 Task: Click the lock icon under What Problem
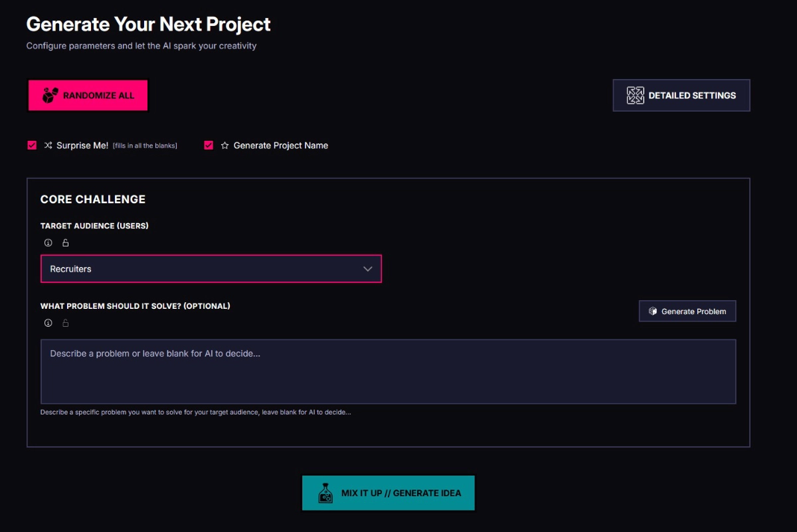pyautogui.click(x=65, y=323)
